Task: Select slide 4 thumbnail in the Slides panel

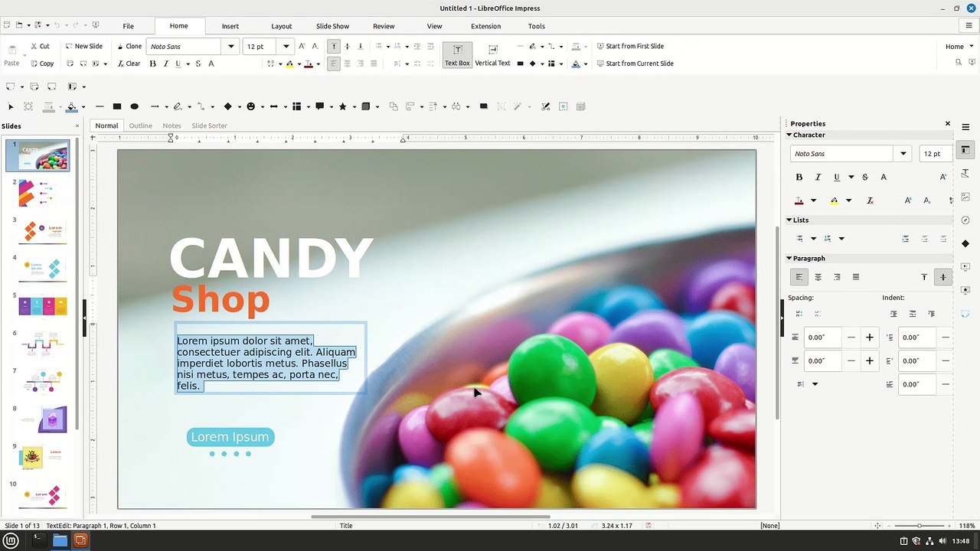Action: point(44,269)
